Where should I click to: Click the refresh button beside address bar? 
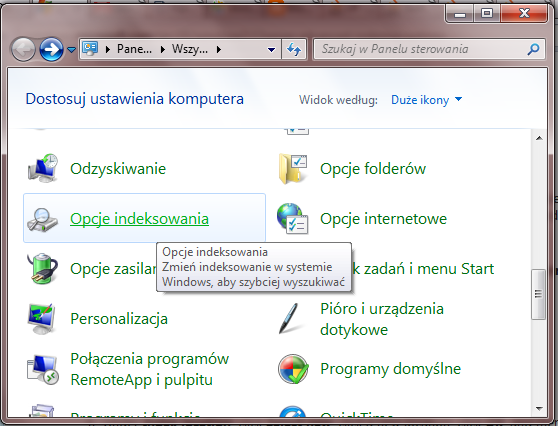click(294, 49)
